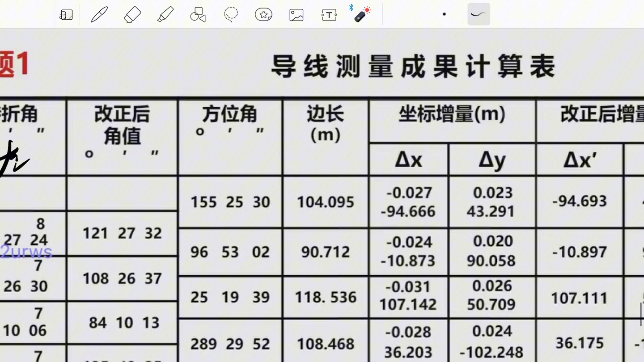Select the Eraser tool
644x362 pixels.
click(x=132, y=15)
